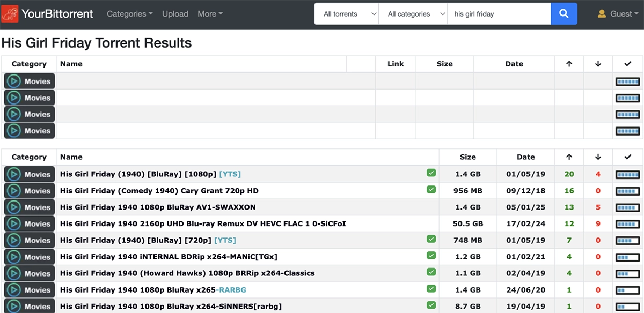Open iNTERNAL BDRip x264-MANiC[TGx] torrent
This screenshot has width=644, height=313.
pyautogui.click(x=169, y=257)
